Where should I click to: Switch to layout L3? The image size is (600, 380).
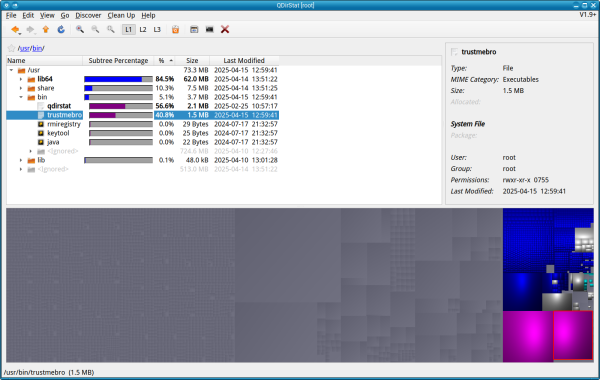(157, 29)
